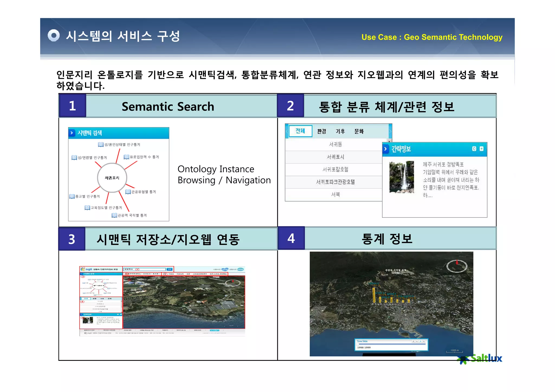This screenshot has height=392, width=555.
Task: Click the 제주 서귀포 정방폭포 description text
Action: coord(451,180)
